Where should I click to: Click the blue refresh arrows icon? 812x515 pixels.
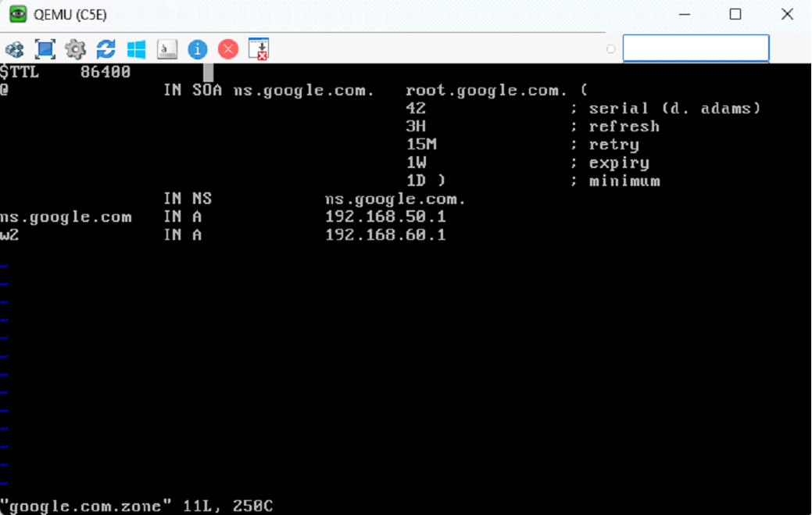click(106, 50)
